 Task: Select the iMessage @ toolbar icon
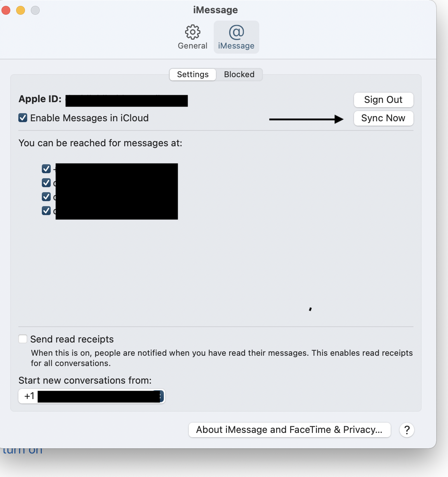(x=236, y=37)
